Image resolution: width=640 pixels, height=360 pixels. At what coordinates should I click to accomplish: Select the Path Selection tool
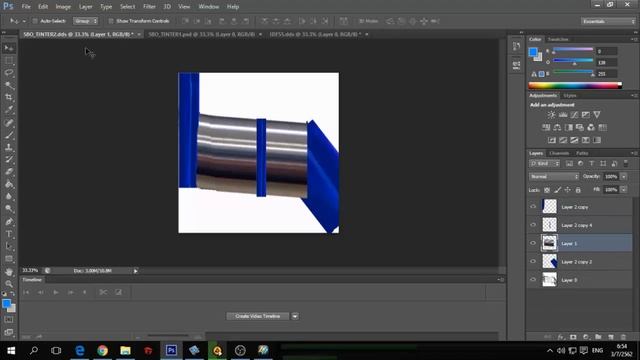9,246
